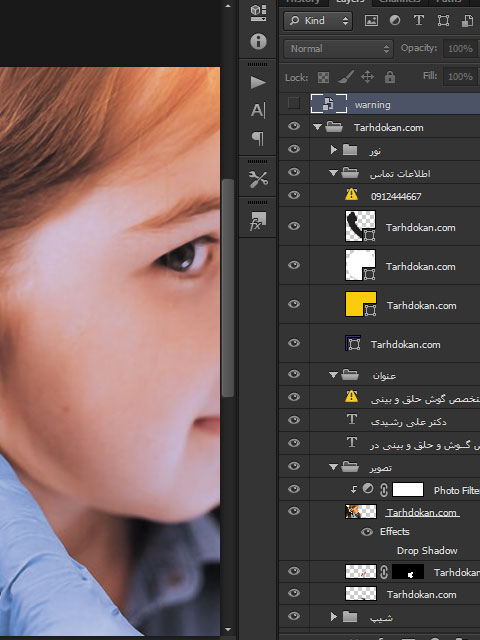
Task: Expand the نور layer group
Action: (333, 150)
